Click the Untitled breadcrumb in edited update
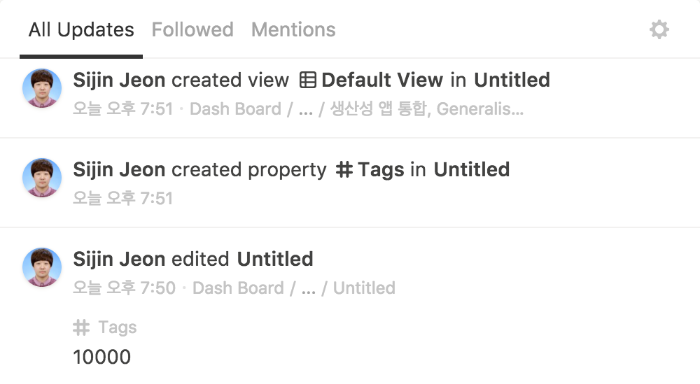Image resolution: width=700 pixels, height=384 pixels. pyautogui.click(x=364, y=288)
